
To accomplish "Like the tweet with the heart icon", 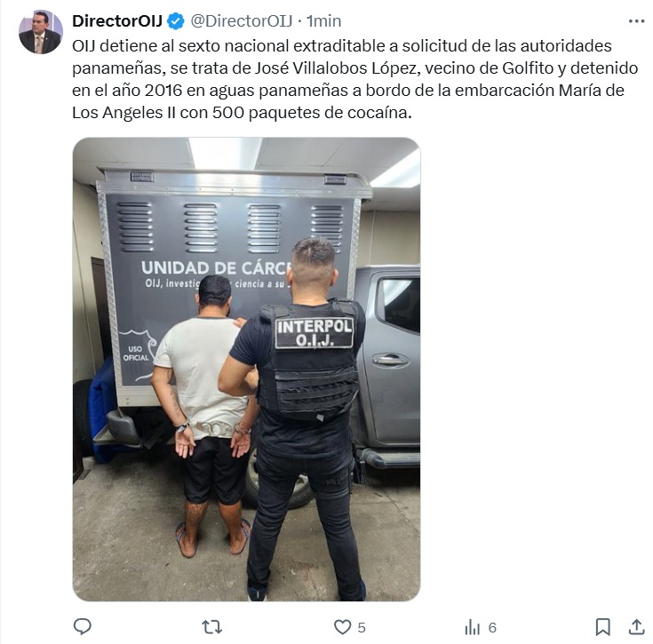I will tap(342, 627).
